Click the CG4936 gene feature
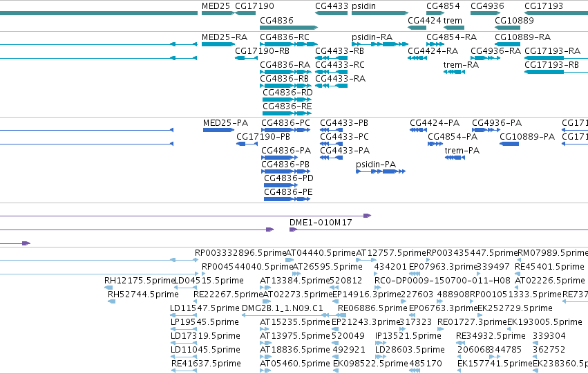Image resolution: width=588 pixels, height=374 pixels. (485, 13)
